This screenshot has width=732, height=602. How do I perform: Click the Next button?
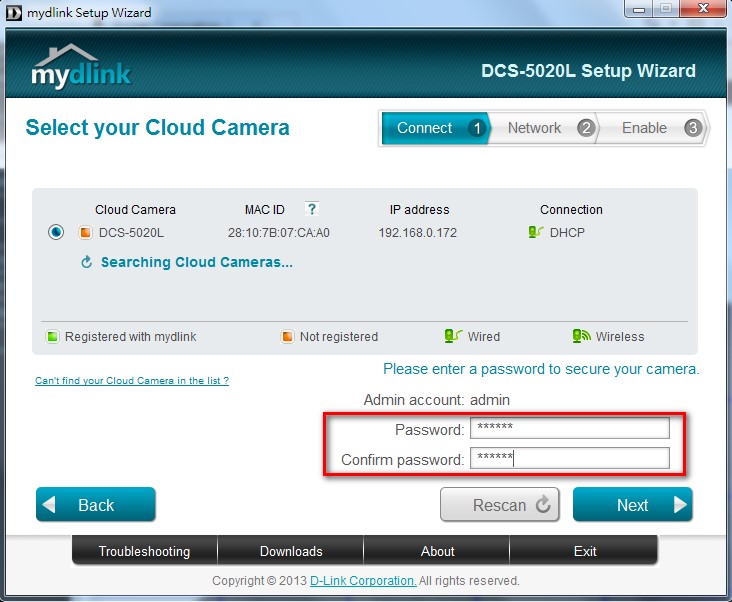(633, 504)
